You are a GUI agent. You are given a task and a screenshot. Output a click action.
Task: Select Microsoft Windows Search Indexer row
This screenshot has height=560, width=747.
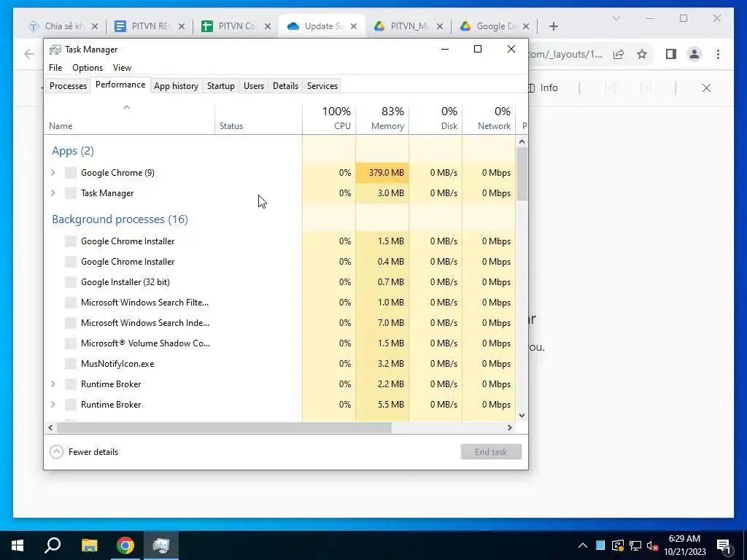click(x=280, y=323)
